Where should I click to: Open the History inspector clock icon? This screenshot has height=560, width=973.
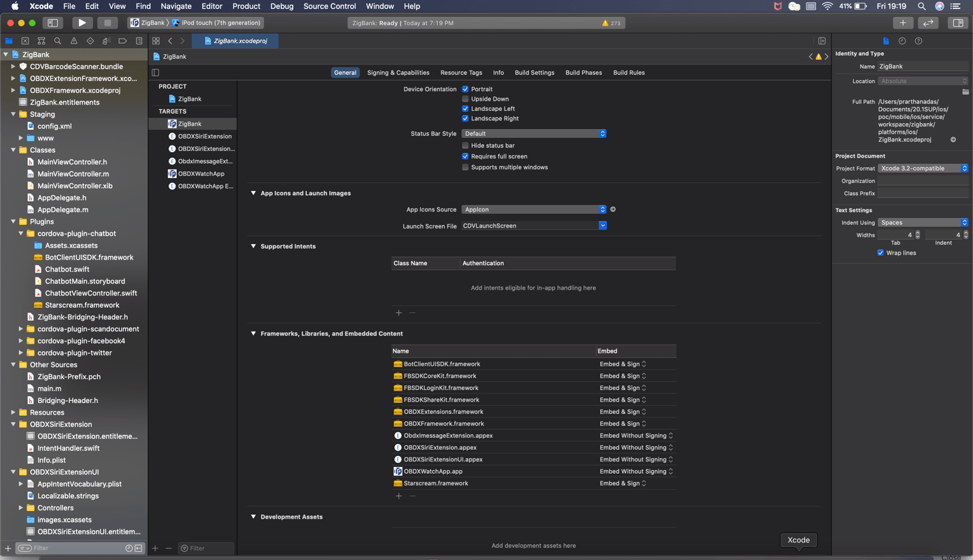902,41
